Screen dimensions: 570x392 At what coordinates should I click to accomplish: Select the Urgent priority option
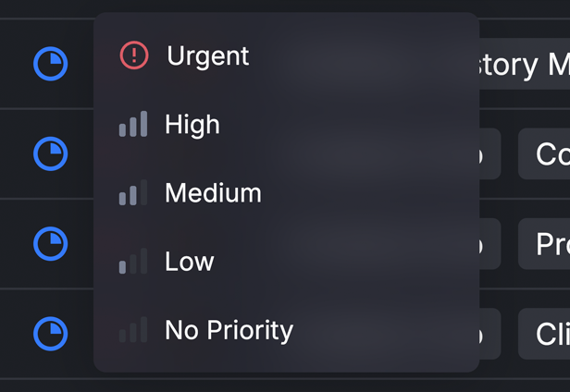coord(287,55)
